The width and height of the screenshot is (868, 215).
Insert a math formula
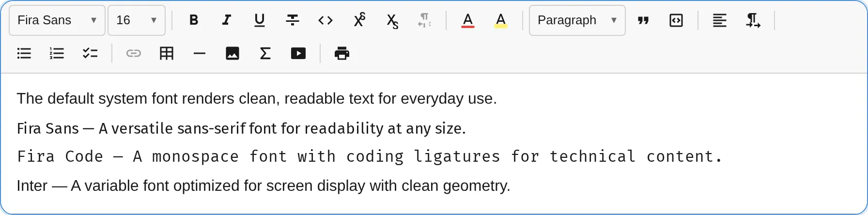click(x=265, y=53)
